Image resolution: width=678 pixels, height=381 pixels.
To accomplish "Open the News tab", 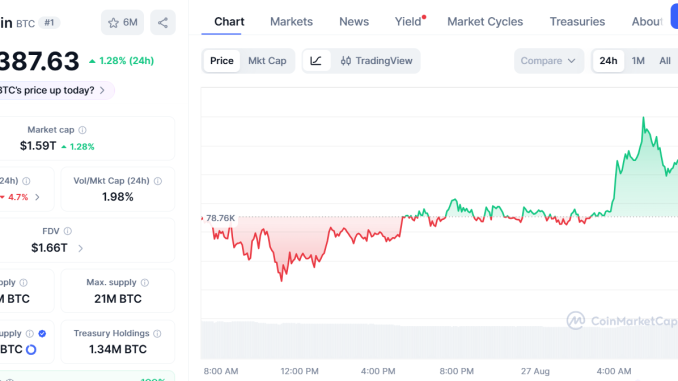I will pos(354,22).
